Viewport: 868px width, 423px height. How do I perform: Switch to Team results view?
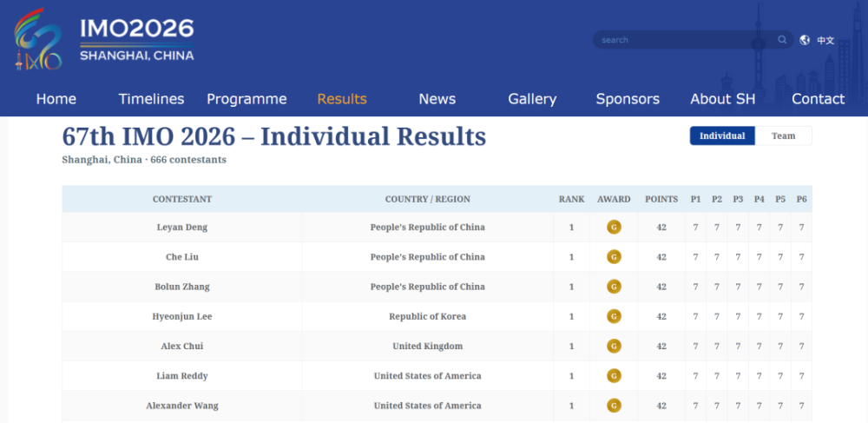[783, 135]
